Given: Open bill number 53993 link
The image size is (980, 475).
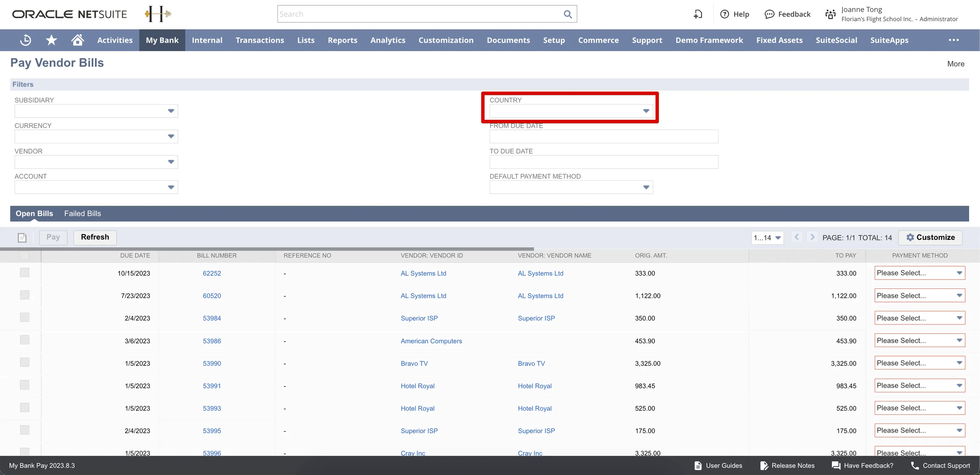Looking at the screenshot, I should tap(211, 408).
